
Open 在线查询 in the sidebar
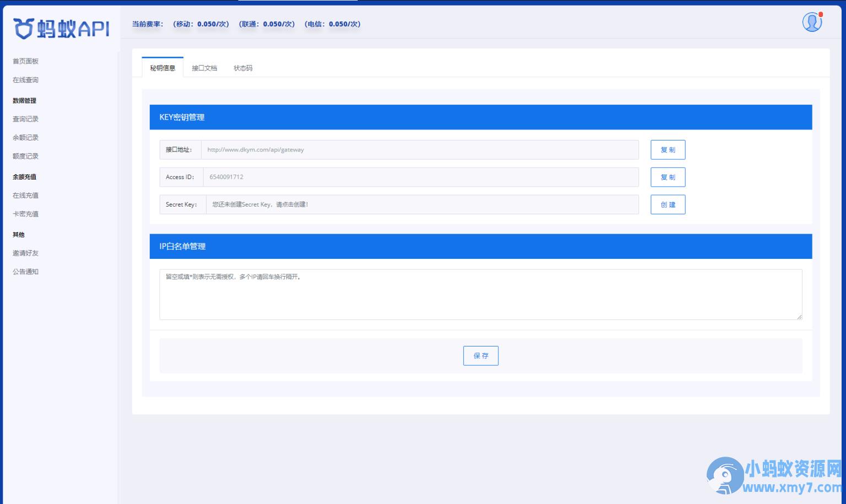coord(25,80)
